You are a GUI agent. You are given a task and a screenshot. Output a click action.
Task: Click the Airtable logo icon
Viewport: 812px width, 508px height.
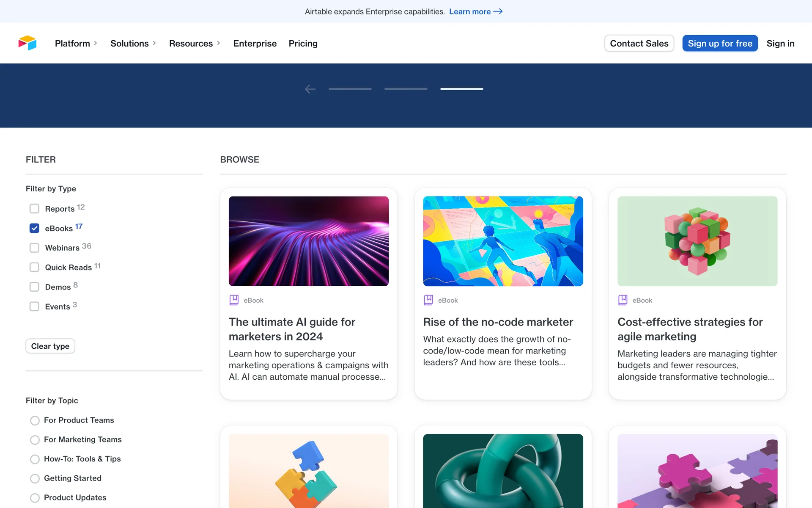(27, 43)
